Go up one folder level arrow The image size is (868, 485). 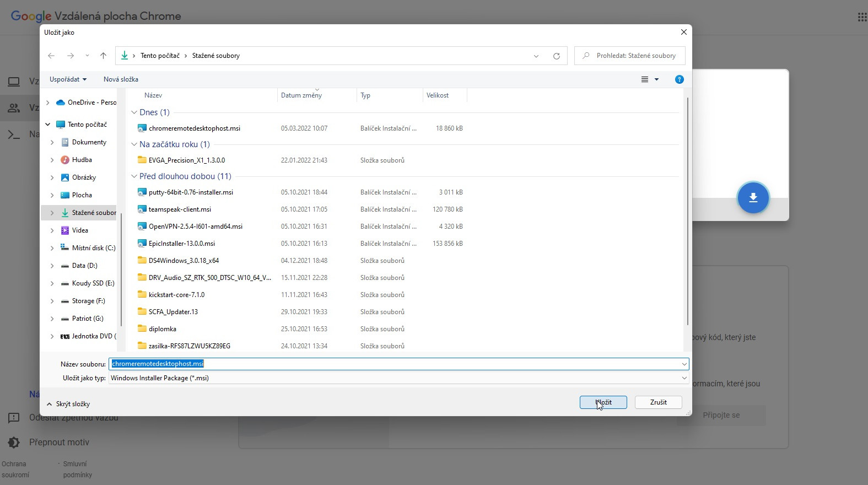click(103, 56)
